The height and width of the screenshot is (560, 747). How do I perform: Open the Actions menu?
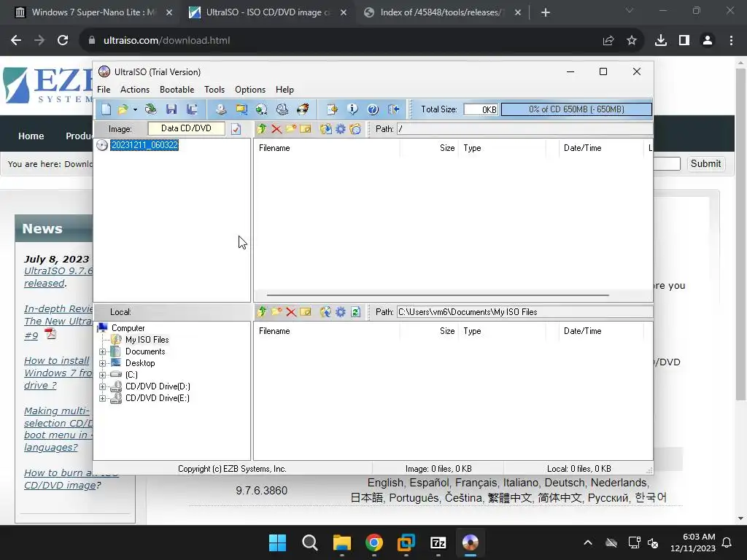(x=135, y=90)
